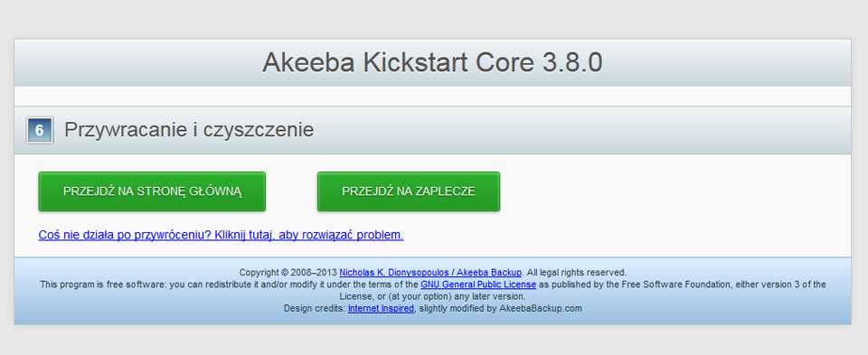Screen dimensions: 868x355
Task: Click the empty strip below the title header
Action: click(432, 96)
